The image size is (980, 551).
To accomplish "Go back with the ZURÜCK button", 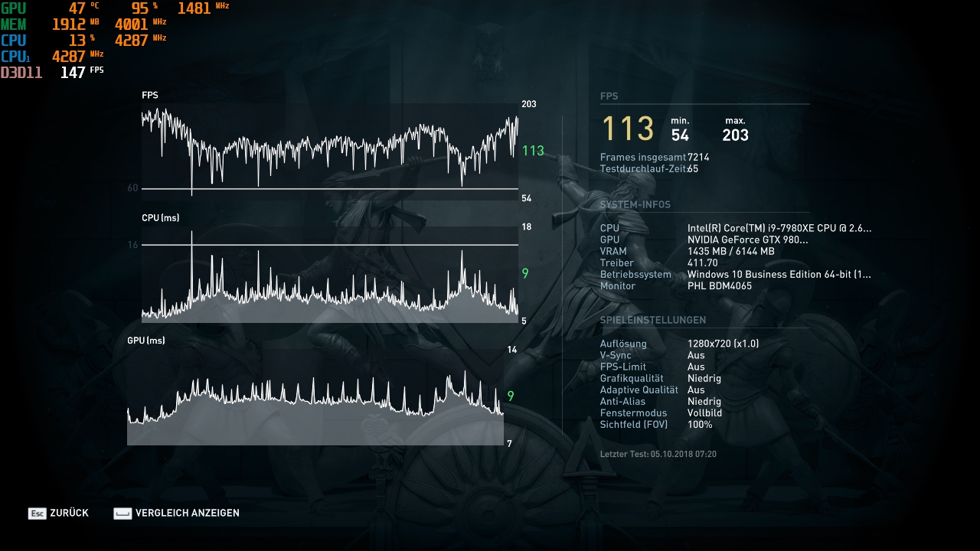I will 58,514.
